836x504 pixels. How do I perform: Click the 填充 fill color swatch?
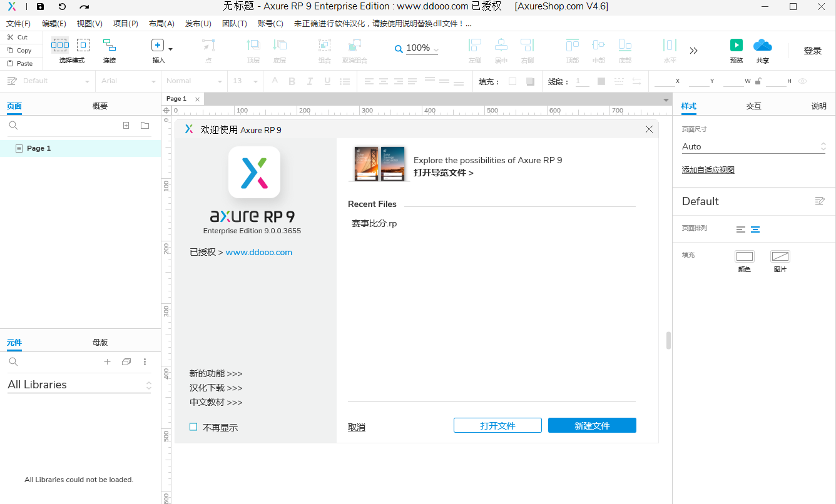point(512,81)
